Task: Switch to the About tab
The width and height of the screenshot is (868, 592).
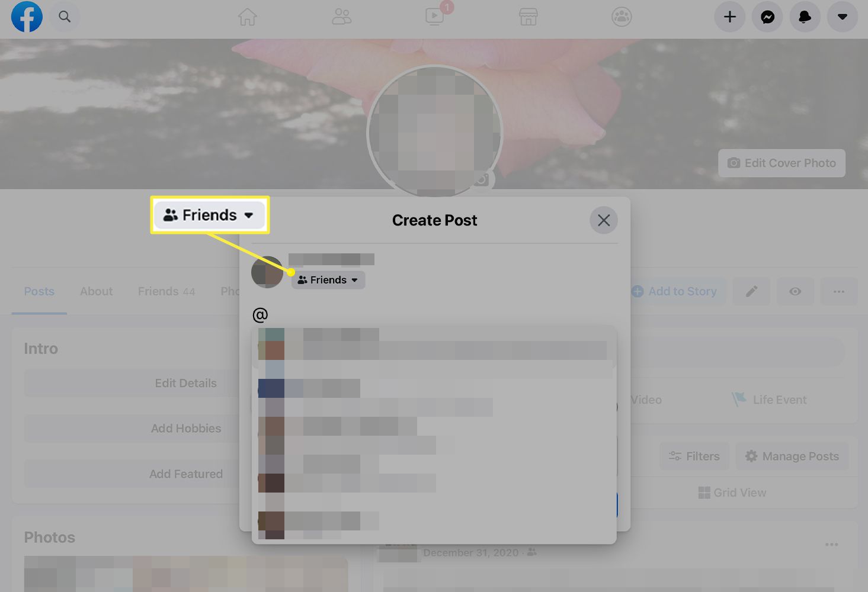Action: point(97,291)
